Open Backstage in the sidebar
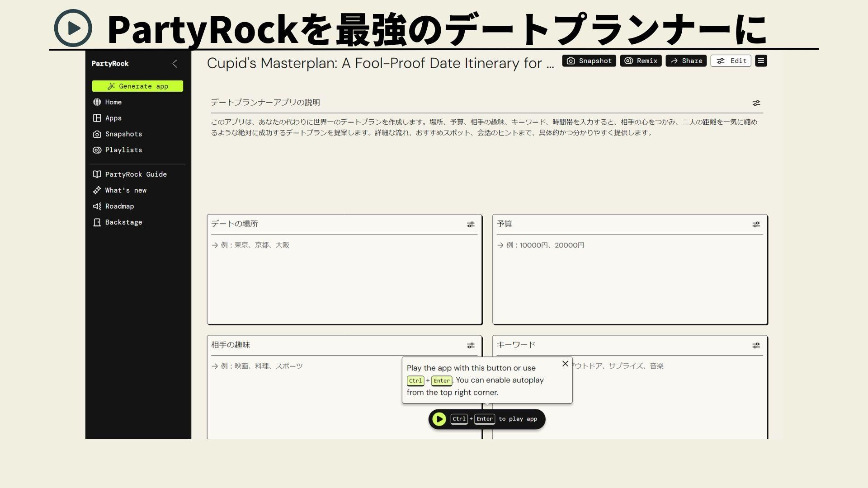Screen dimensions: 868x488 (123, 222)
